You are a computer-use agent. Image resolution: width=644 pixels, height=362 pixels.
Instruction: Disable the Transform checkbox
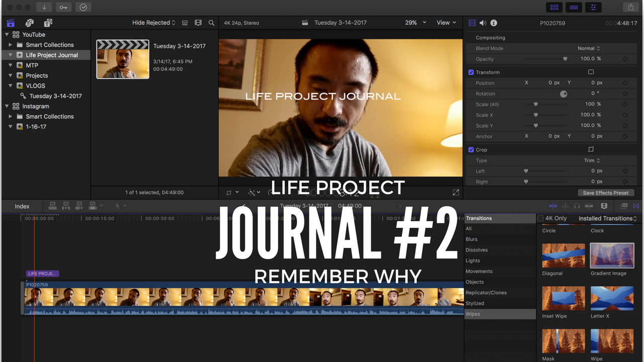[x=471, y=72]
